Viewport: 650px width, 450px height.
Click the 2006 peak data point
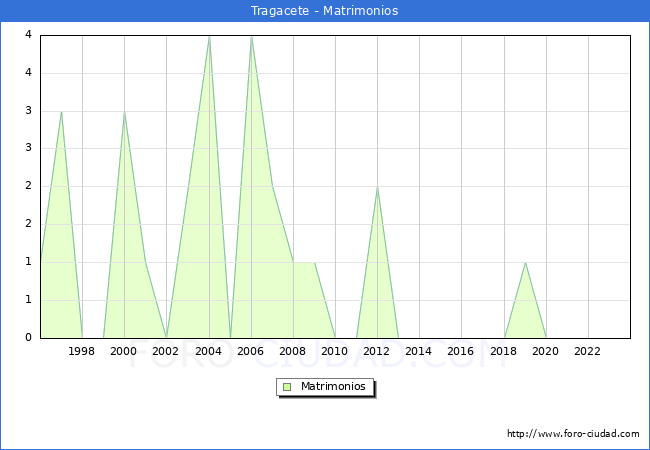point(251,37)
